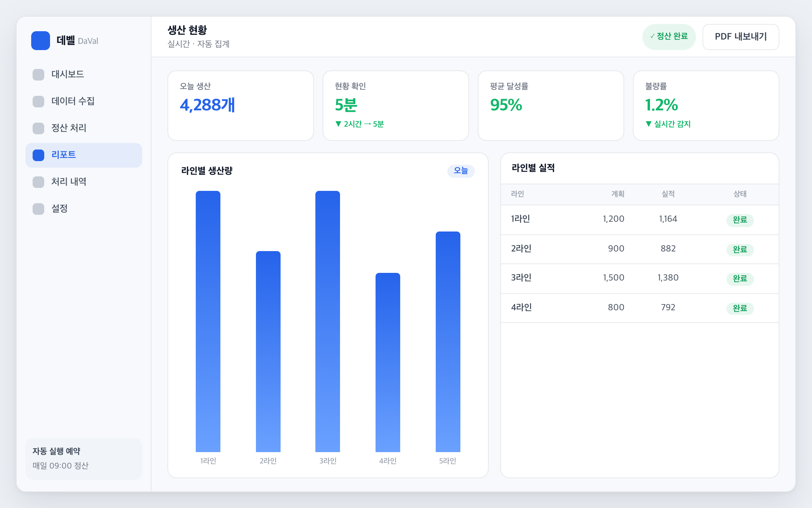Click the 3라인 bar in the chart
The width and height of the screenshot is (812, 508).
(x=328, y=321)
